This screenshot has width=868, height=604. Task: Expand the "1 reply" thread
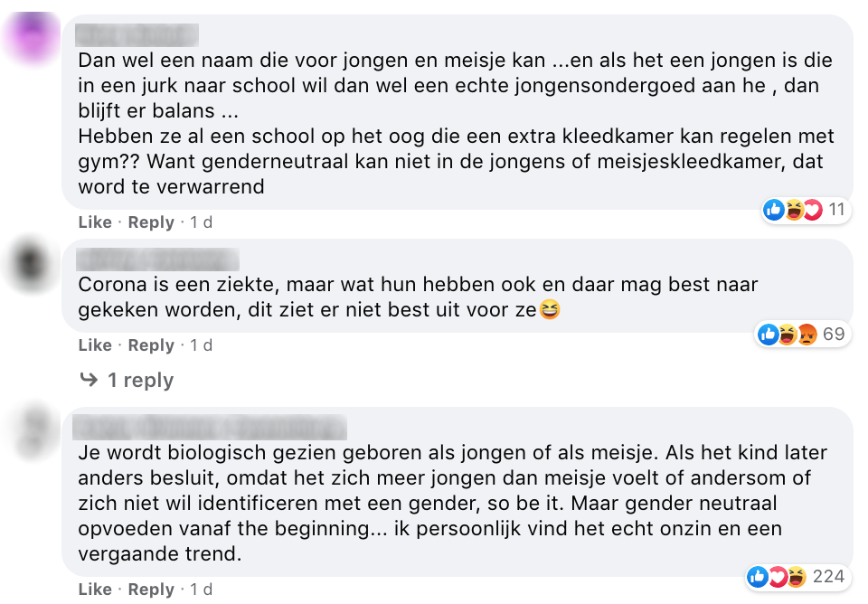click(x=140, y=380)
